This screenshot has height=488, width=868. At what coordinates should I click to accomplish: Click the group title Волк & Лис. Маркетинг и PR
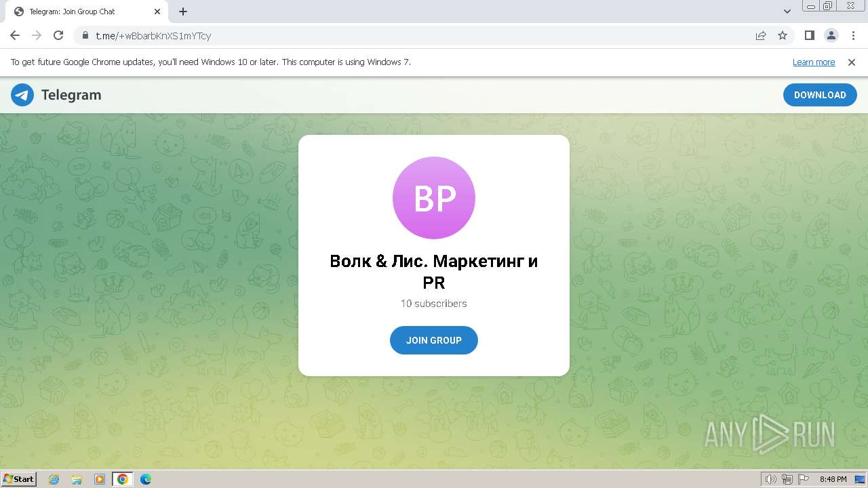pos(434,271)
